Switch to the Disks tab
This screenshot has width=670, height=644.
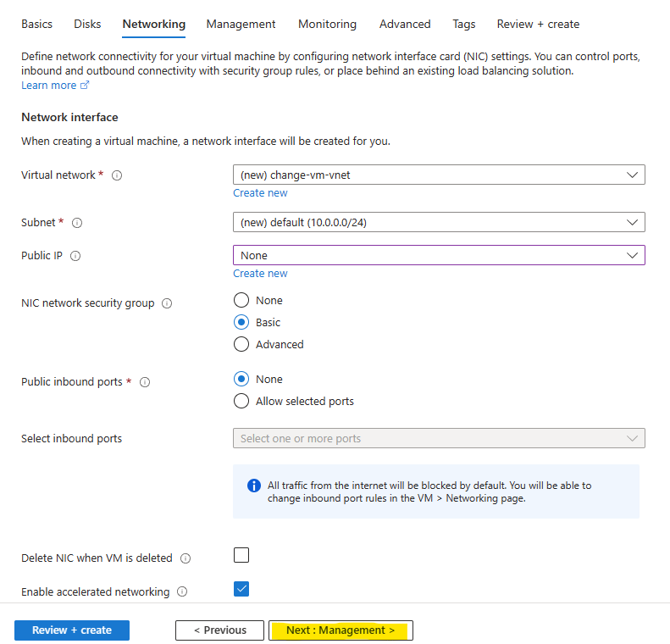[87, 24]
